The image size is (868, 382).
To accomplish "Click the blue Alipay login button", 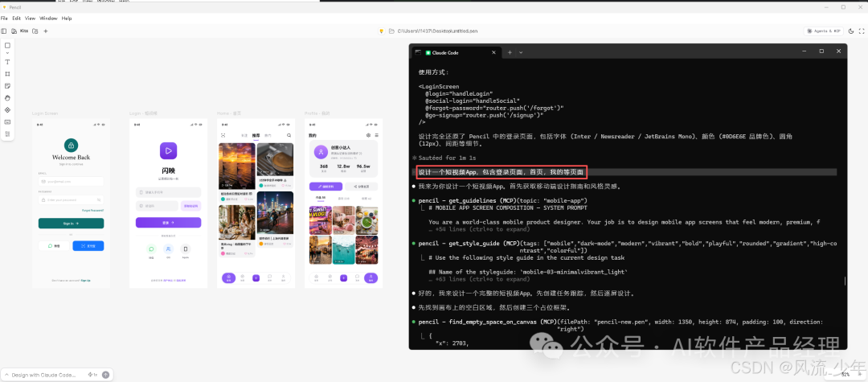I will [x=88, y=246].
